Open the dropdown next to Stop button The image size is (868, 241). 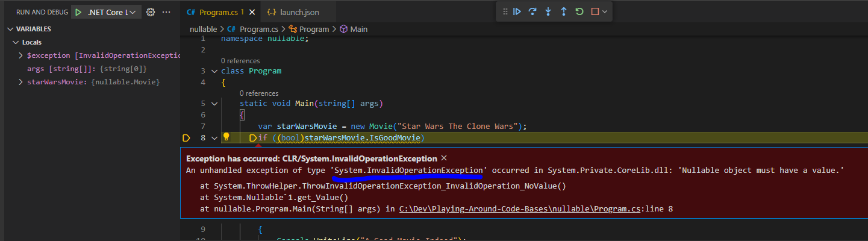[605, 11]
